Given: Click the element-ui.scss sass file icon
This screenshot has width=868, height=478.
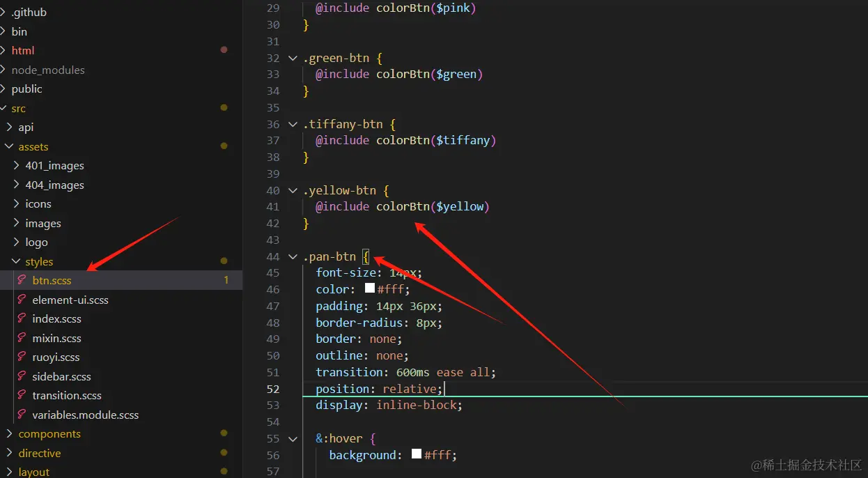Looking at the screenshot, I should click(22, 300).
